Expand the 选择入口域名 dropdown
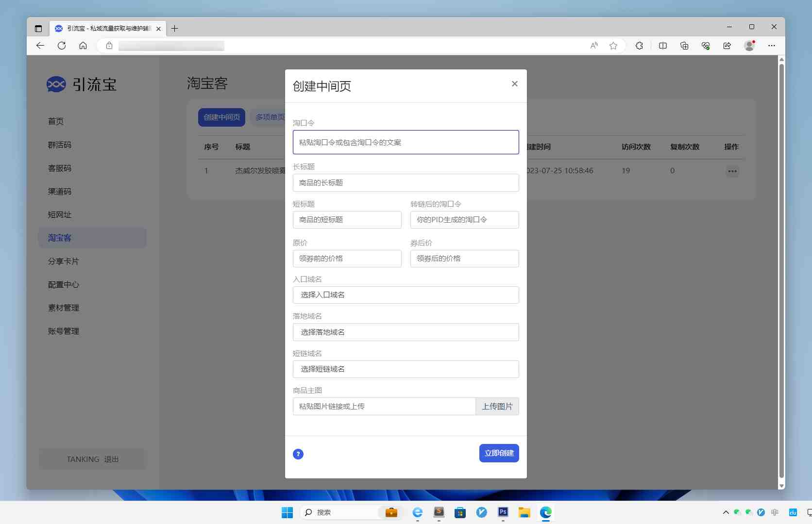Image resolution: width=812 pixels, height=524 pixels. click(x=406, y=295)
